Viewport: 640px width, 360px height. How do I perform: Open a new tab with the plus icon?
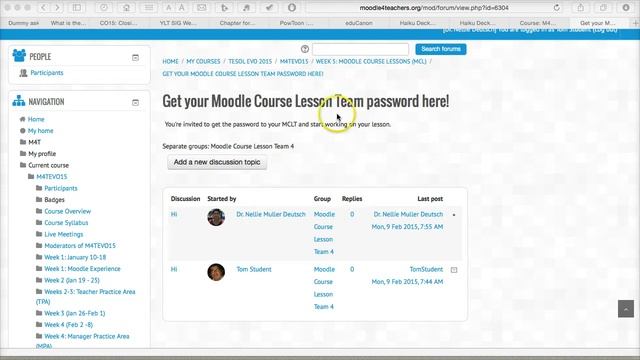(x=635, y=23)
